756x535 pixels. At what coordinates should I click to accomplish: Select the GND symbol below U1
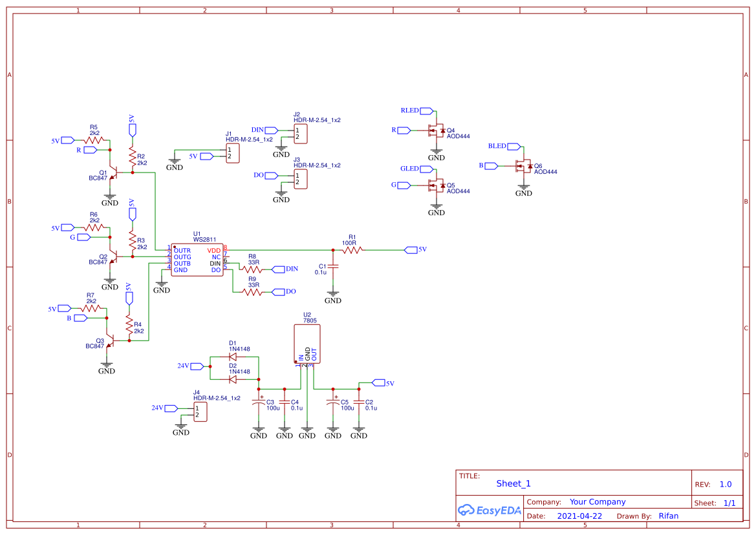tap(161, 284)
